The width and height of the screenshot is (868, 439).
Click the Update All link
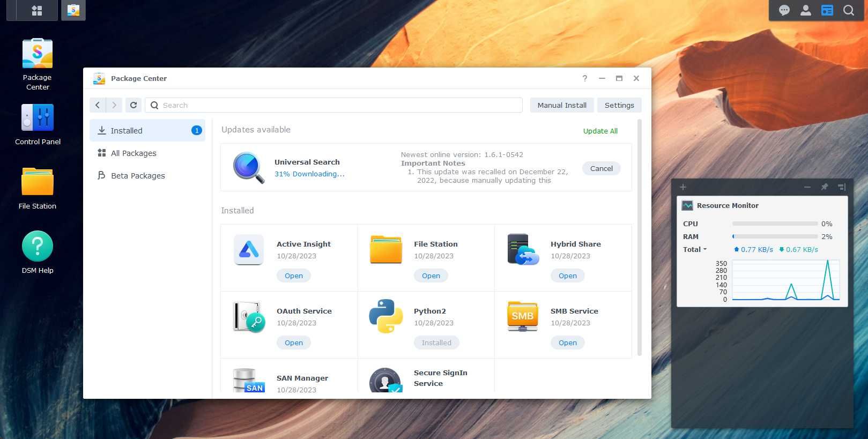point(600,131)
